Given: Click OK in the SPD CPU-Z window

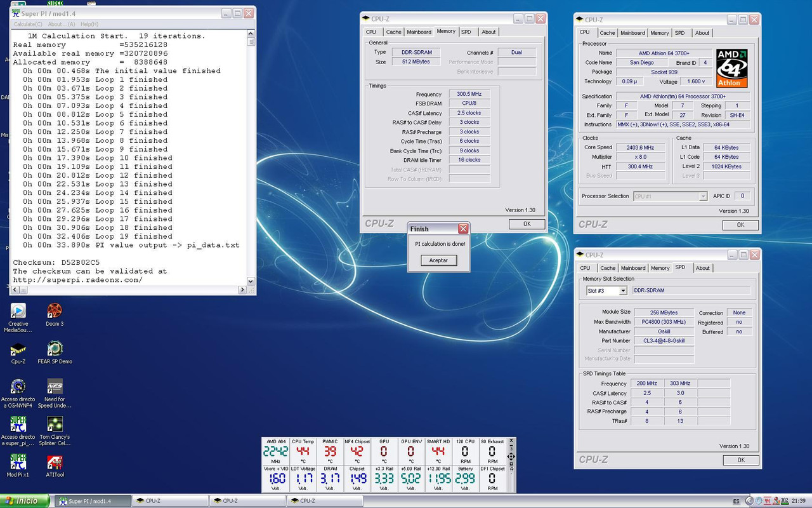Looking at the screenshot, I should (740, 460).
